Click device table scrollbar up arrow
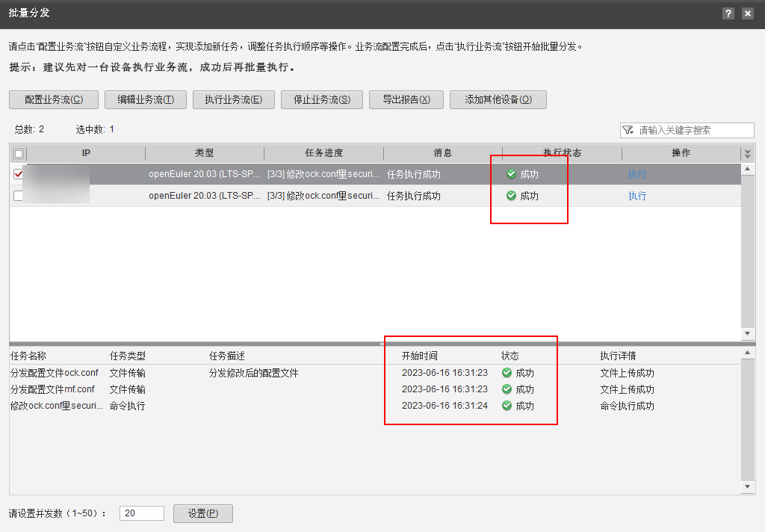 click(747, 169)
